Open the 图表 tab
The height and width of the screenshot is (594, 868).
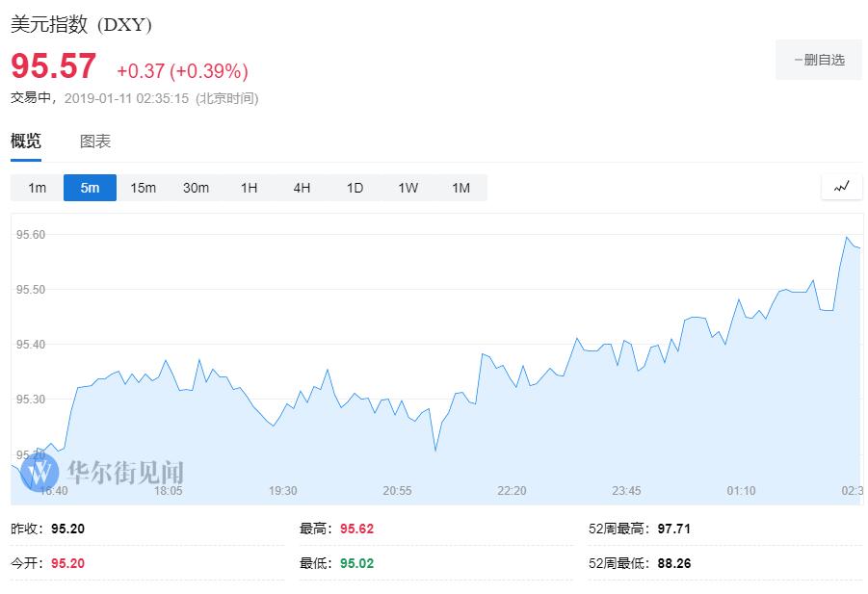(x=95, y=142)
